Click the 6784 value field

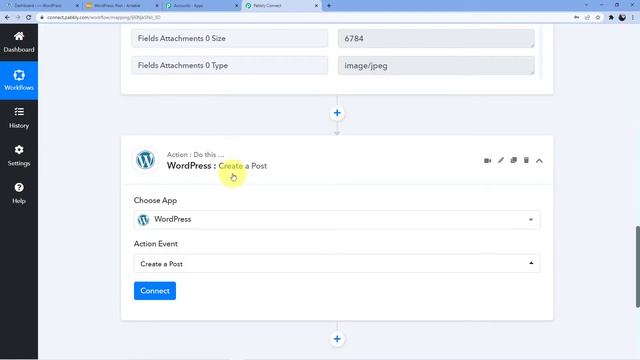pos(436,38)
